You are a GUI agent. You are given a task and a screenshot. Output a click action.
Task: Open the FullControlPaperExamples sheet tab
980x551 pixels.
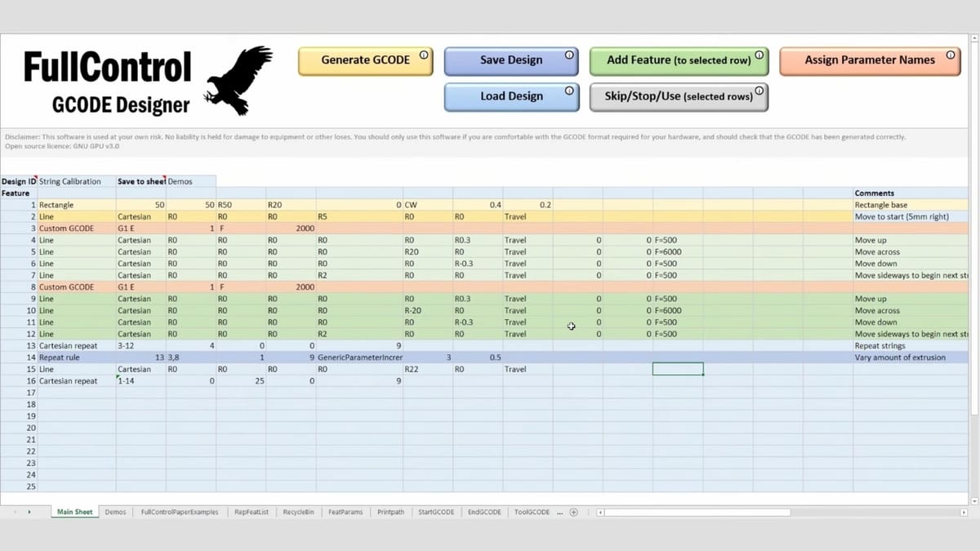pyautogui.click(x=180, y=513)
